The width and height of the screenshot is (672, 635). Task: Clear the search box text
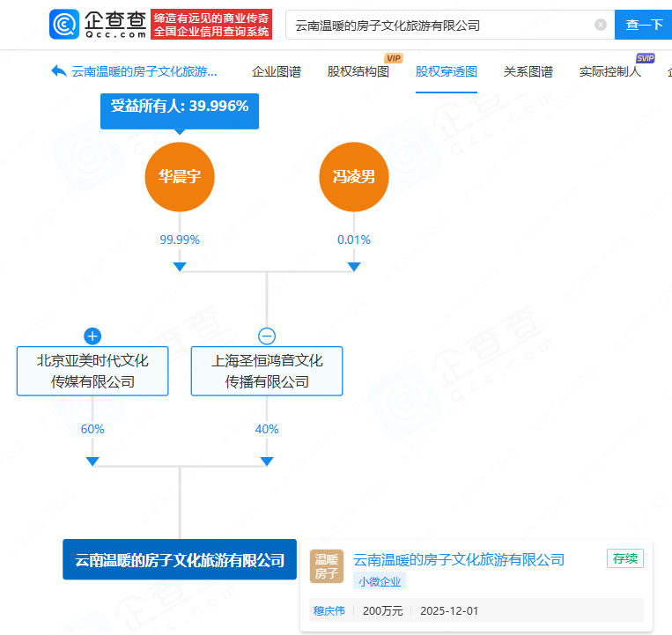pos(601,25)
